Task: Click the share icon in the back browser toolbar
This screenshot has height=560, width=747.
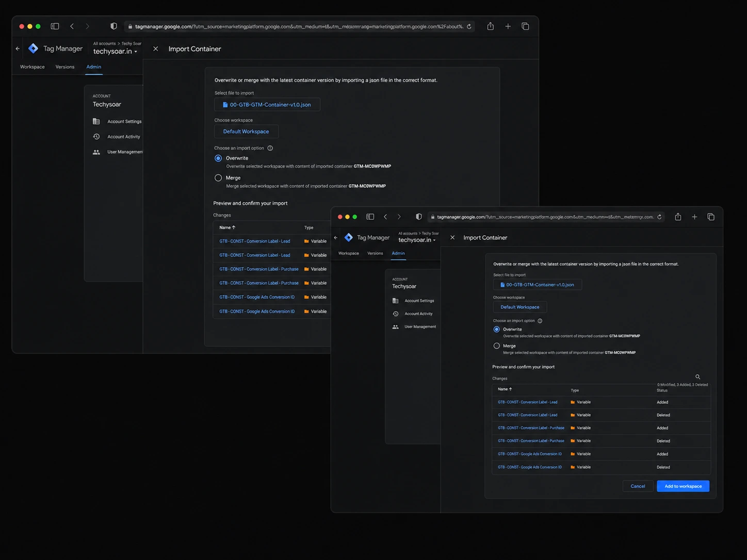Action: (x=491, y=26)
